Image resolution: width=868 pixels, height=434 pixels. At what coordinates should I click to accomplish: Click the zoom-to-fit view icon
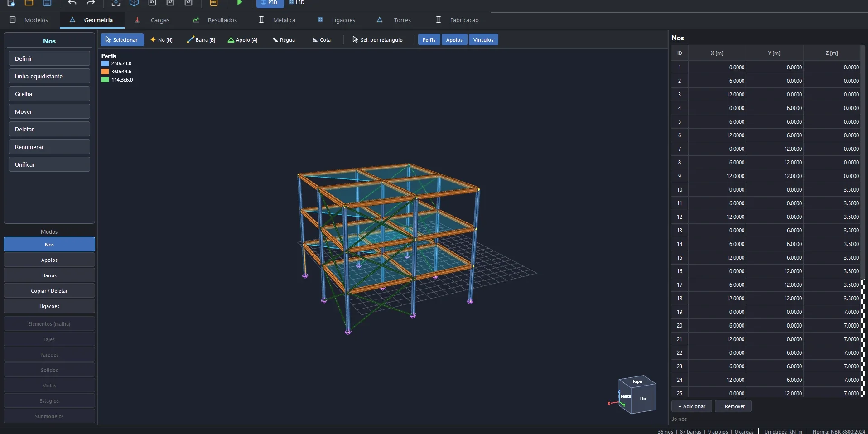116,3
